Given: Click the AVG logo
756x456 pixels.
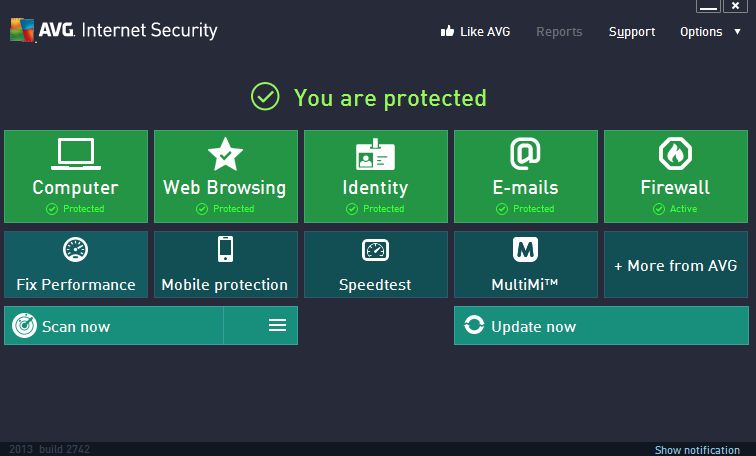Looking at the screenshot, I should click(23, 30).
